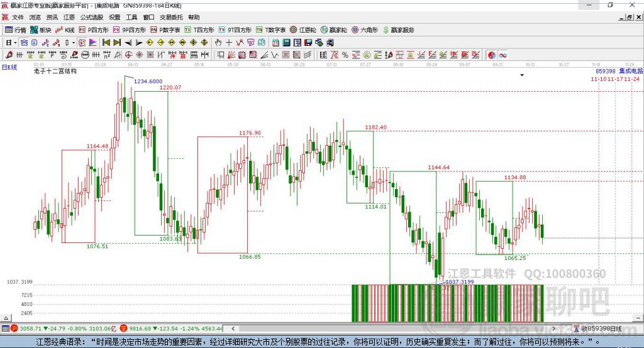
Task: Click the Shenzhen index status icon
Action: point(124,329)
